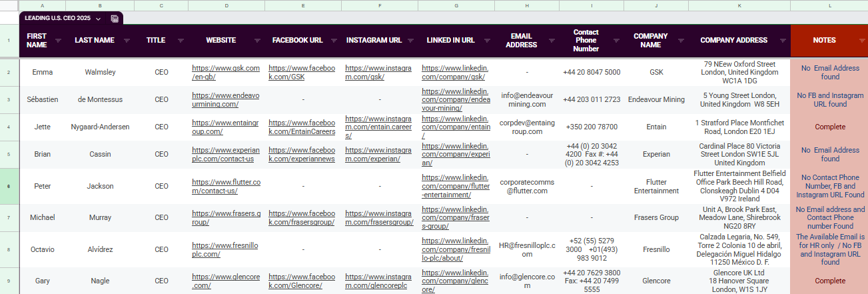Image resolution: width=868 pixels, height=294 pixels.
Task: Open the endeavourmining.com website link
Action: [225, 99]
